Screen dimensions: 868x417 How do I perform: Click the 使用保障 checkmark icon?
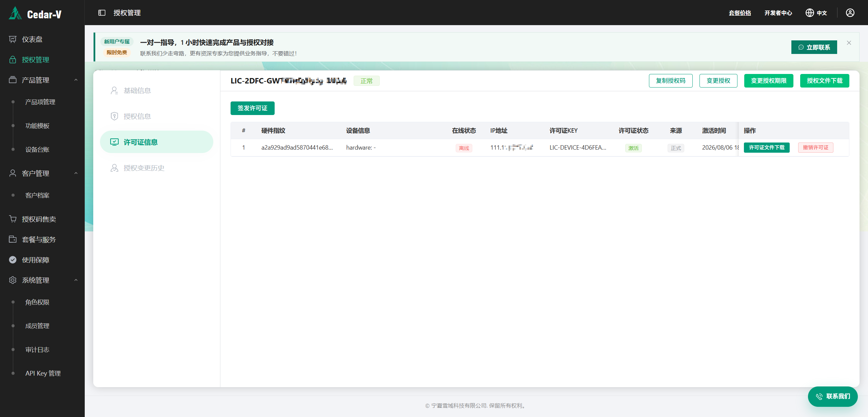(x=13, y=260)
